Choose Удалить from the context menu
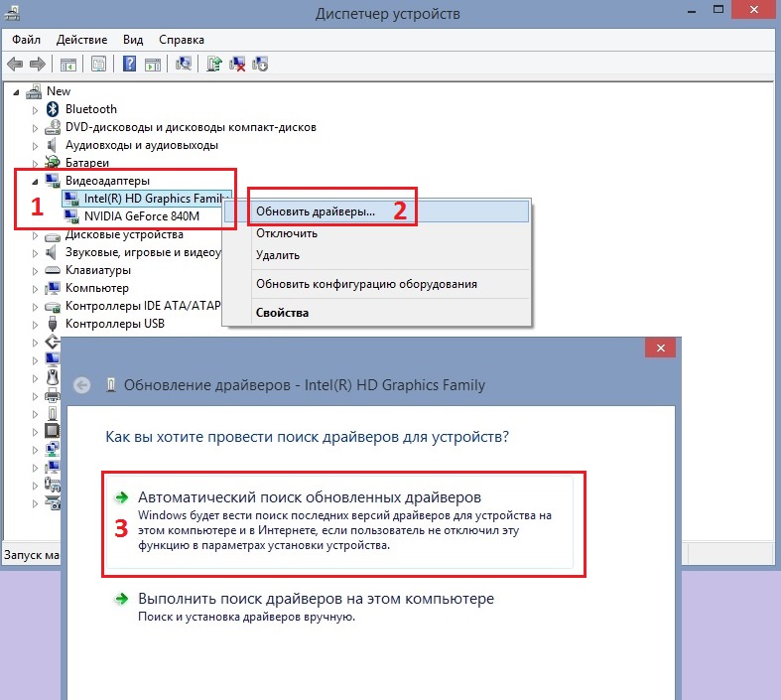This screenshot has width=781, height=700. (x=377, y=255)
